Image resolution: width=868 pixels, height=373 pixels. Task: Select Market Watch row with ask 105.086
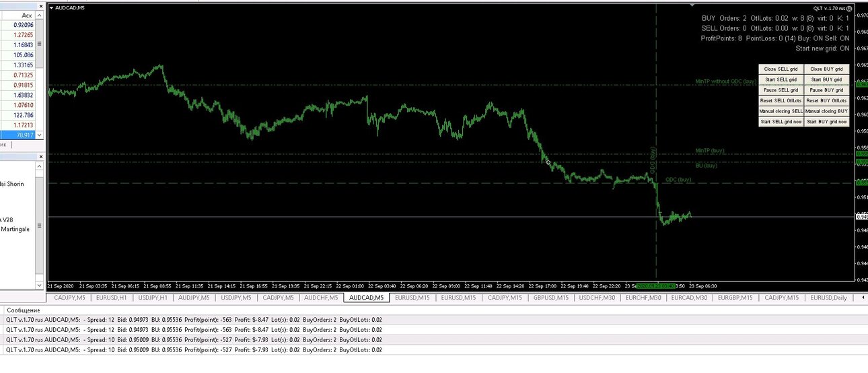(x=17, y=55)
